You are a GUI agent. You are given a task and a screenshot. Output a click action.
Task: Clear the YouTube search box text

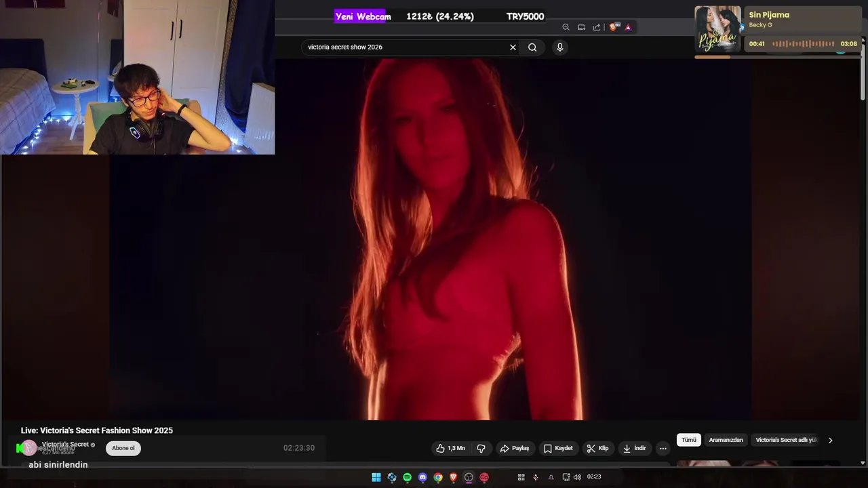click(513, 47)
